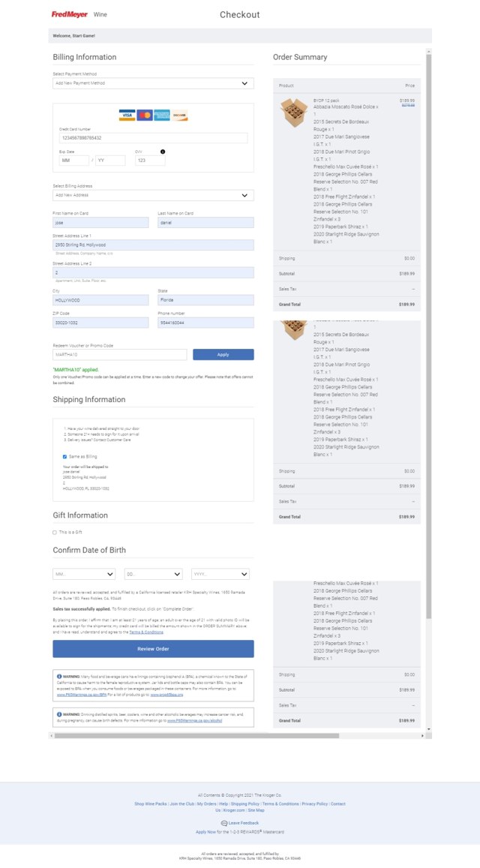Screen dimensions: 480x868
Task: Open the Help footer link
Action: point(223,803)
